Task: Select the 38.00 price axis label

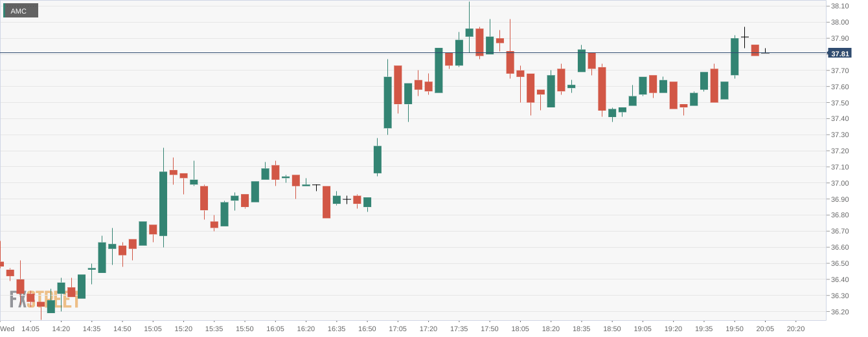Action: pos(839,22)
